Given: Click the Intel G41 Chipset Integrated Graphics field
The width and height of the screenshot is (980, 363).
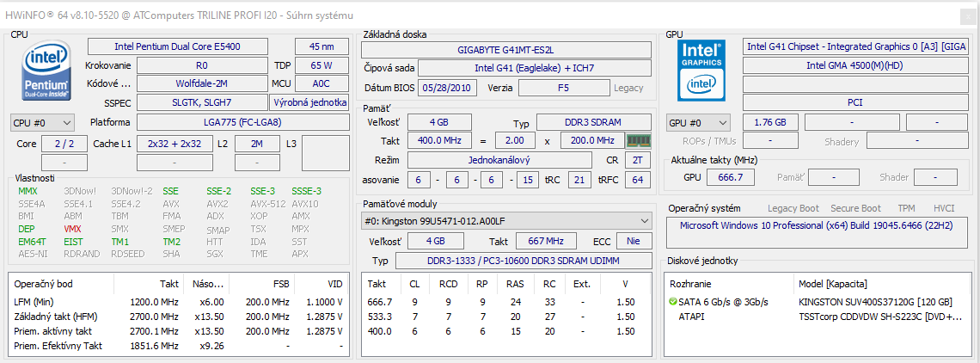Looking at the screenshot, I should click(x=855, y=46).
